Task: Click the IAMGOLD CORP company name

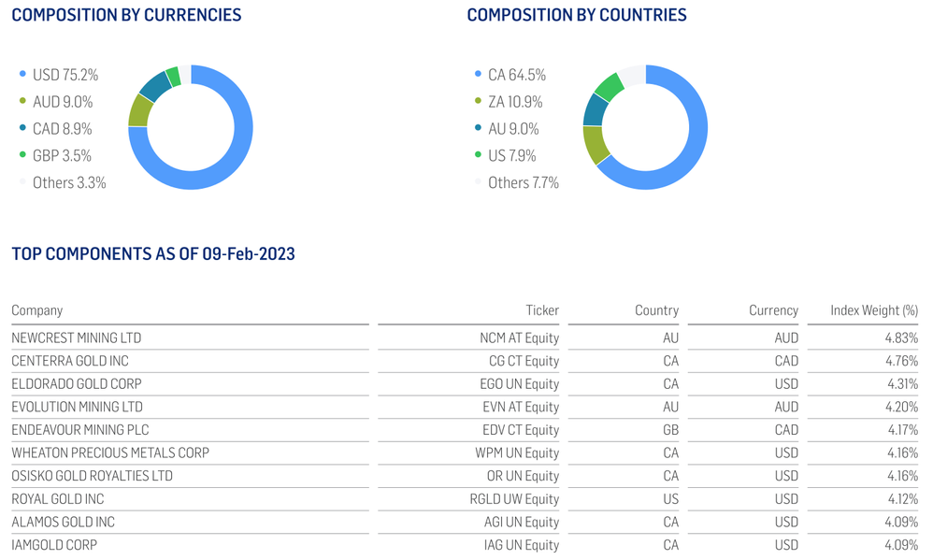Action: tap(54, 544)
